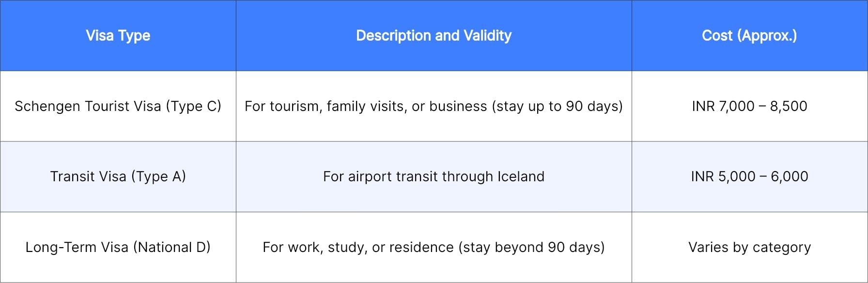The height and width of the screenshot is (283, 868).
Task: Select the Description and Validity header
Action: point(434,35)
